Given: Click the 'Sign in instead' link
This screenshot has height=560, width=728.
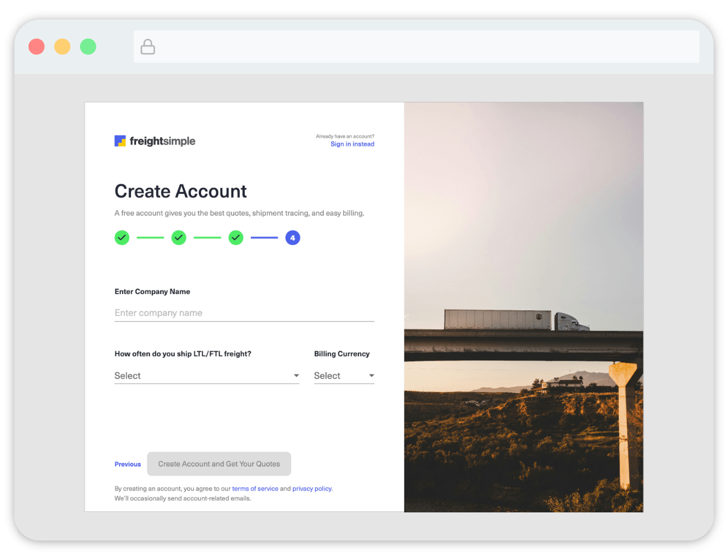Looking at the screenshot, I should 352,144.
